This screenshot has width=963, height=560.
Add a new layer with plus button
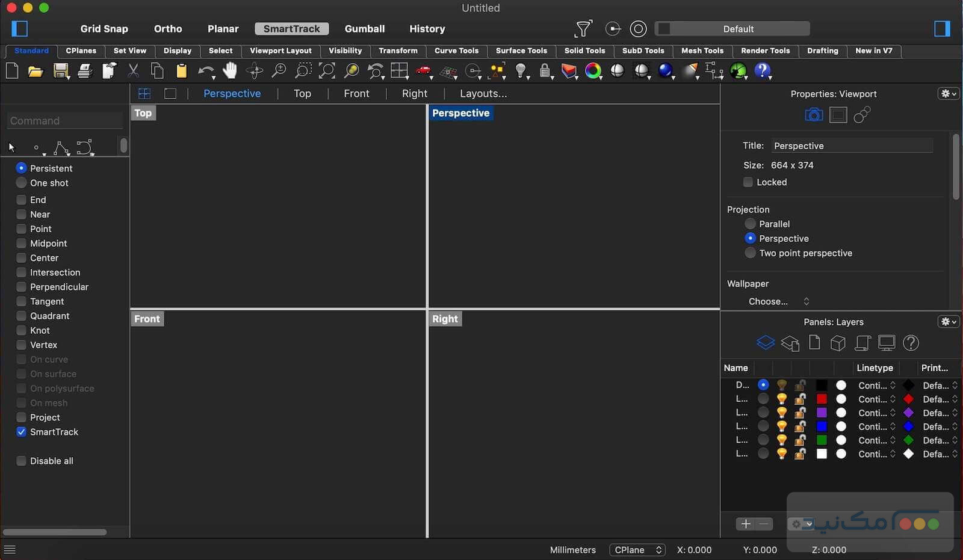coord(745,524)
